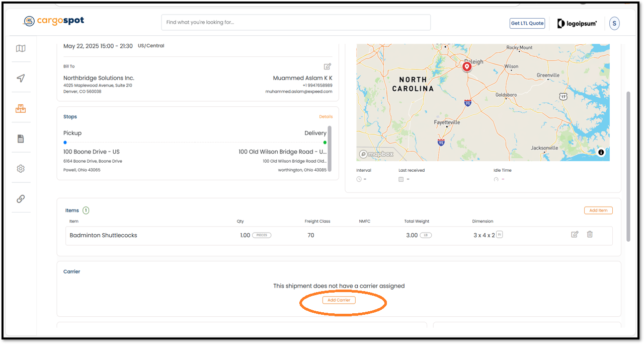Click the navigation arrow sidebar icon
Screen dimensions: 644x344
(21, 78)
